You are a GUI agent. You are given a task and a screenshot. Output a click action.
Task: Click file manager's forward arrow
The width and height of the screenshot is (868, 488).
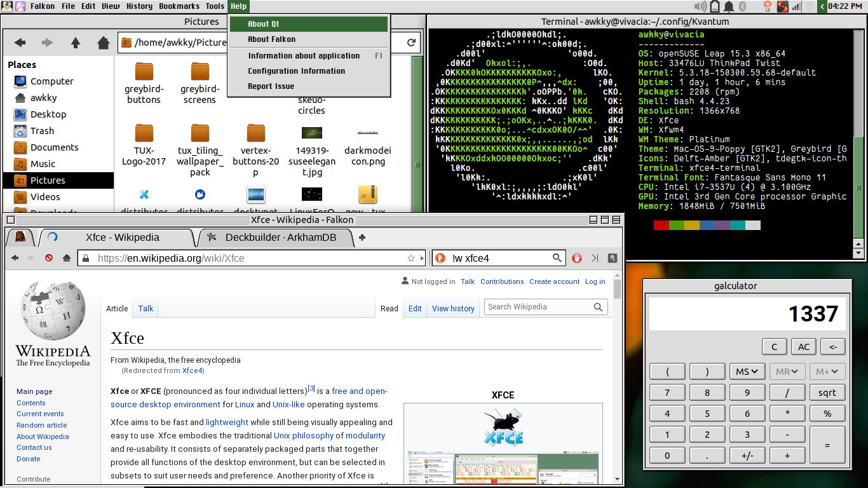pyautogui.click(x=48, y=43)
